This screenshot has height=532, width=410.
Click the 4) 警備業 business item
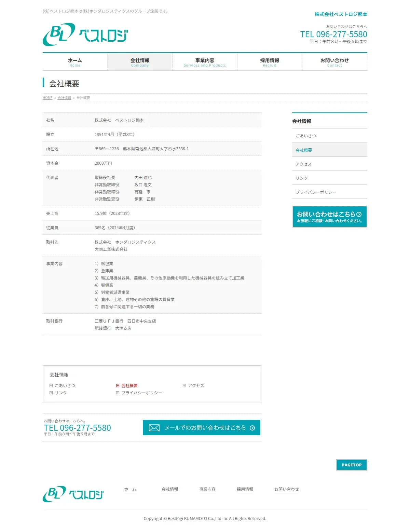[x=104, y=285]
